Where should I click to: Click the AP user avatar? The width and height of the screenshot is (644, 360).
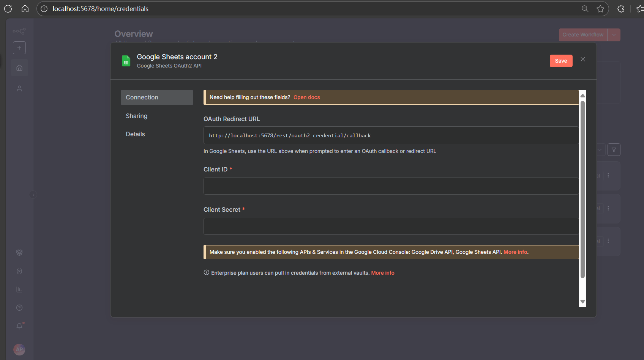click(x=19, y=349)
